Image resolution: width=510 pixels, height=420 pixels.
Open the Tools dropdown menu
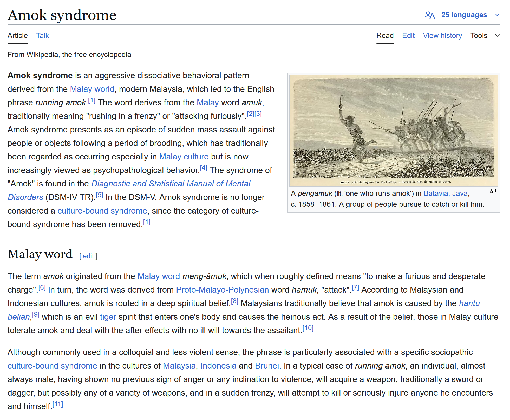click(479, 36)
